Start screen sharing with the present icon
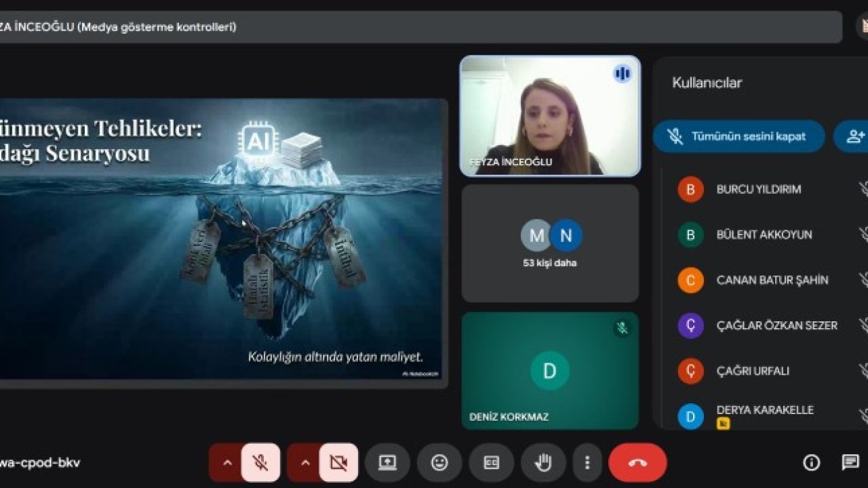This screenshot has height=488, width=868. 387,463
